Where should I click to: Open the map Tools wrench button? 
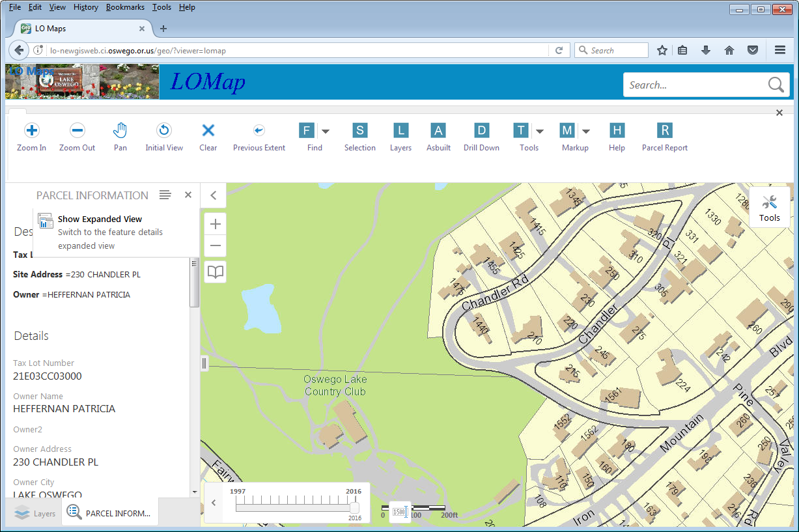[769, 208]
